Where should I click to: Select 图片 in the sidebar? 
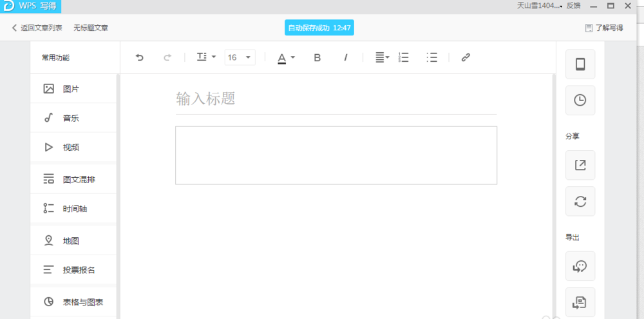(x=71, y=89)
